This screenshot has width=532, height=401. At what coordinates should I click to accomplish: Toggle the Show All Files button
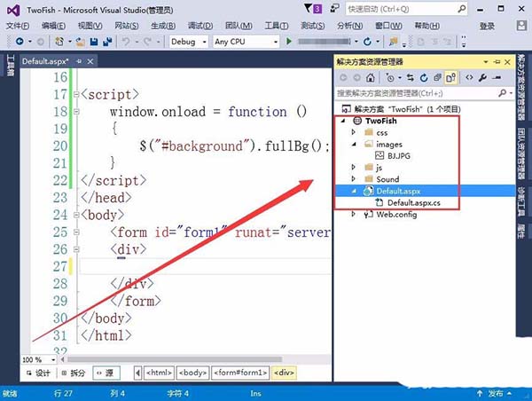[x=452, y=77]
